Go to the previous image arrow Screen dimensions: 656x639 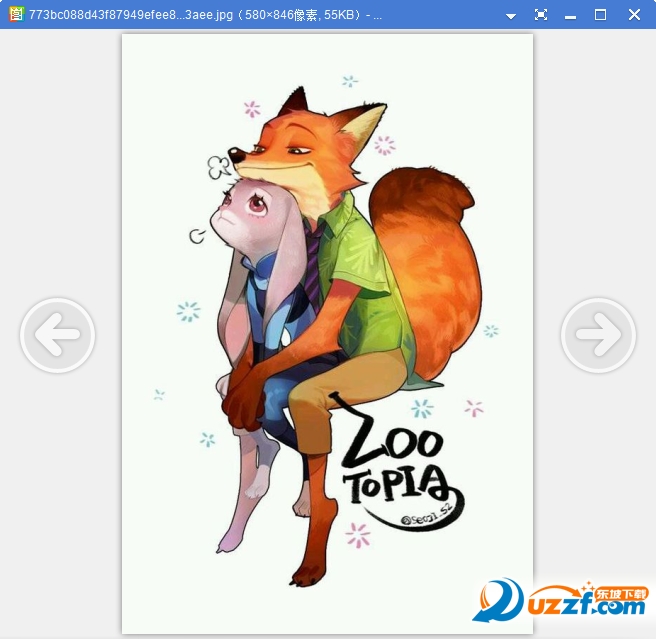pyautogui.click(x=57, y=335)
